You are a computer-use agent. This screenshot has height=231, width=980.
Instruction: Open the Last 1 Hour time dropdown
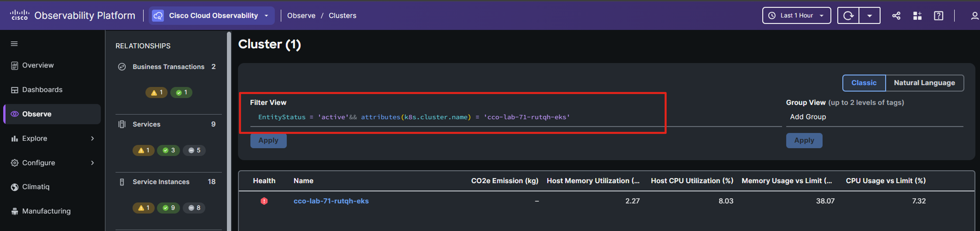(796, 16)
